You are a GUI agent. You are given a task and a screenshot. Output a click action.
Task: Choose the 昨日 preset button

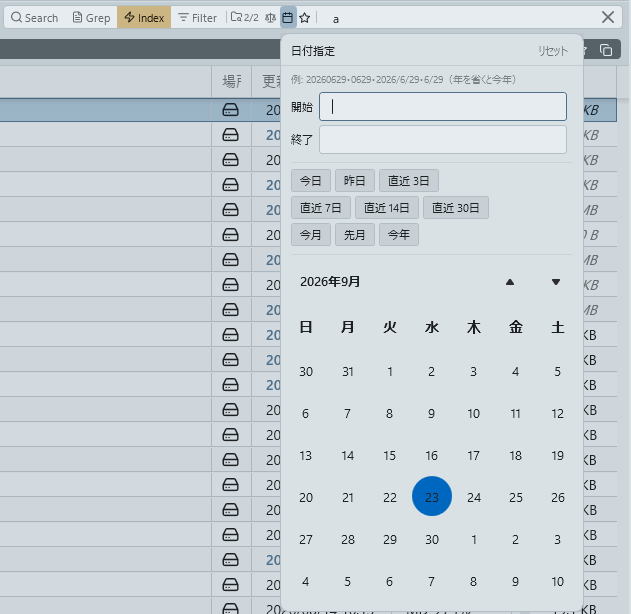(355, 181)
